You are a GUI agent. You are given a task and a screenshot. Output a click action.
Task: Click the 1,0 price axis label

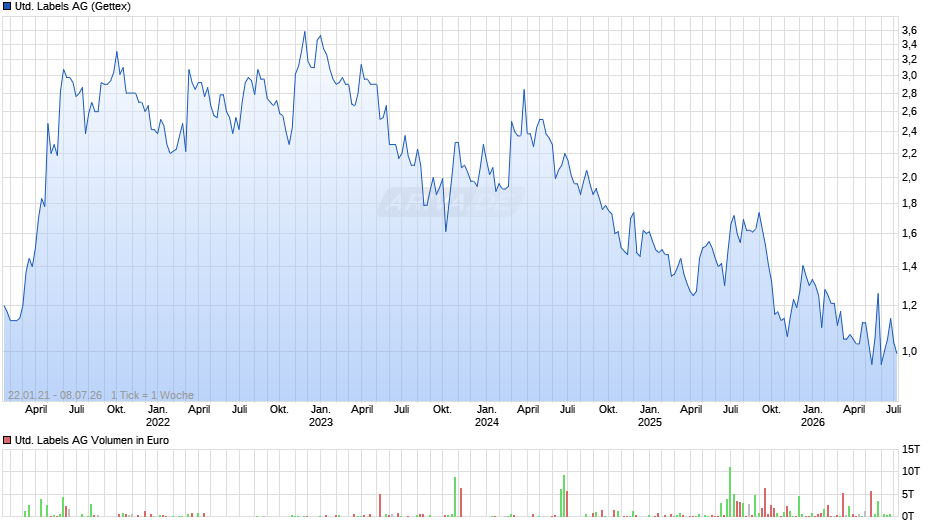click(x=909, y=351)
